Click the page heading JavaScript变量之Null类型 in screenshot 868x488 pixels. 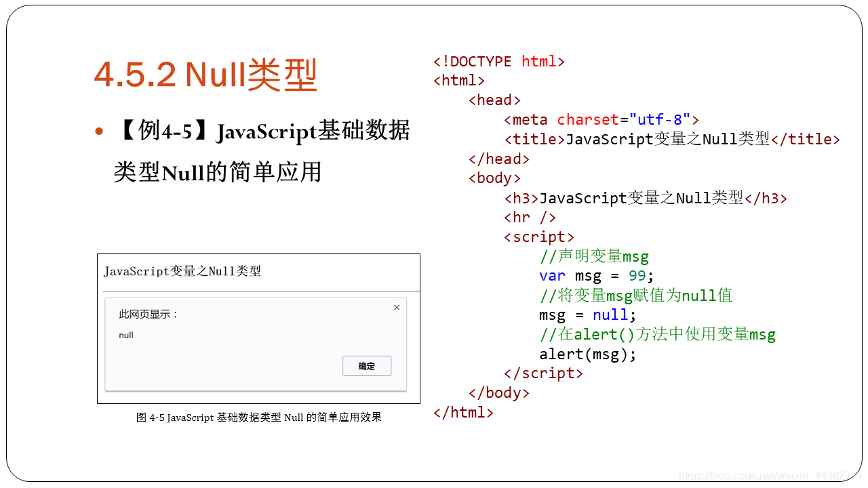182,272
